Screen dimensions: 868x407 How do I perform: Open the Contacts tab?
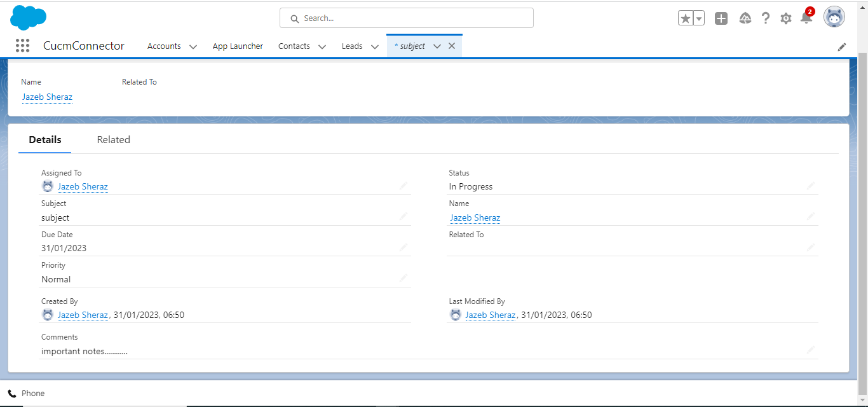(294, 46)
